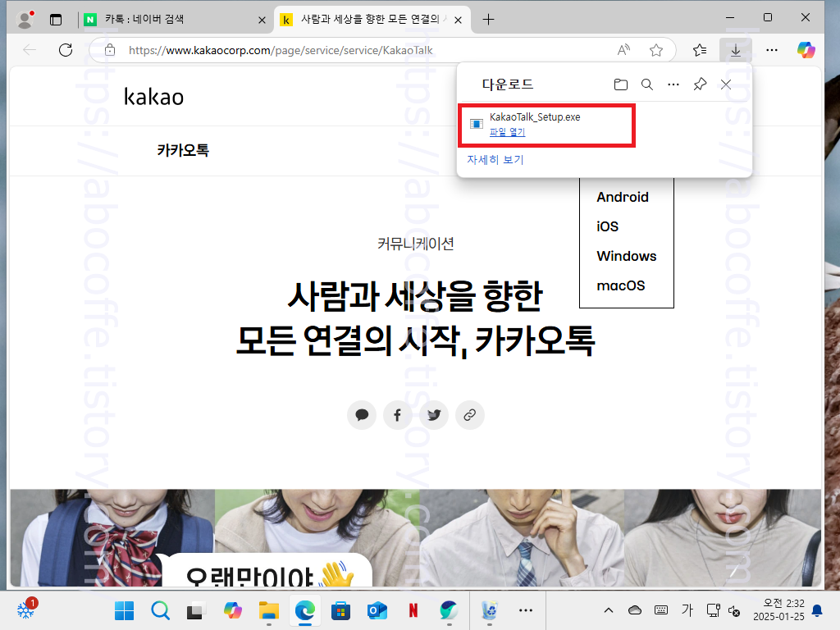Switch to 카톡 : 네이버 검색 tab
Screen dimensions: 840x630
coord(173,20)
